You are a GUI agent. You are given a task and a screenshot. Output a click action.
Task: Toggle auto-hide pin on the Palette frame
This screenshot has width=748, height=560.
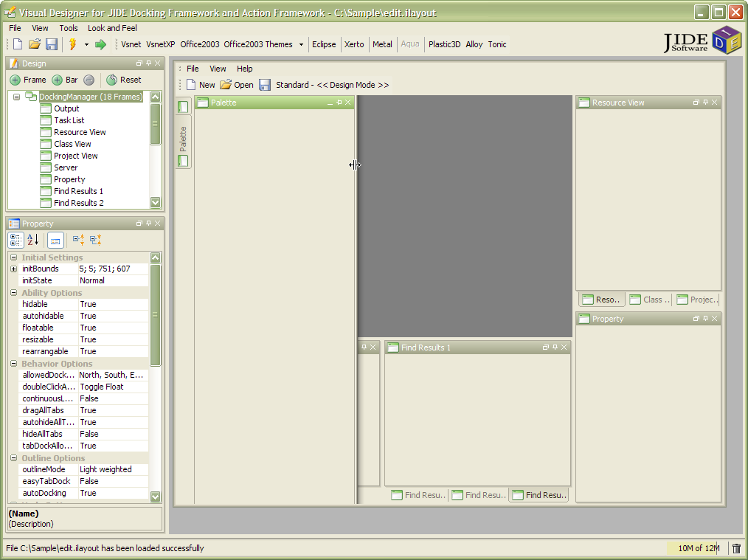(339, 103)
